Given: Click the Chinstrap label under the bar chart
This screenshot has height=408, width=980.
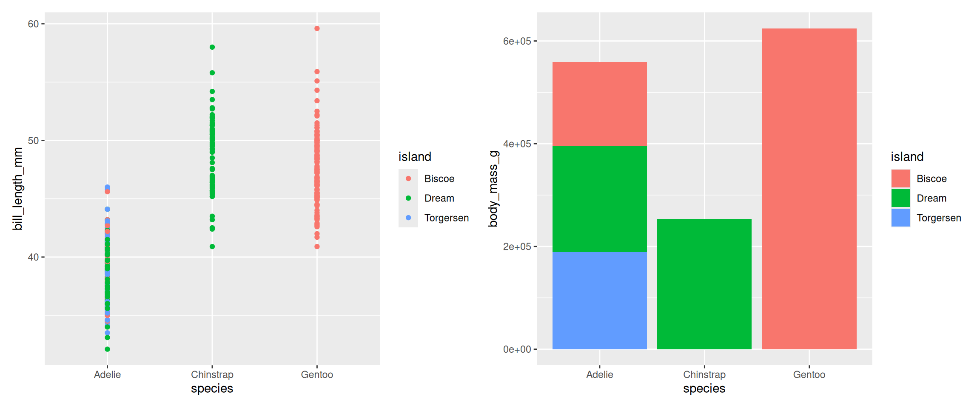Looking at the screenshot, I should 704,374.
